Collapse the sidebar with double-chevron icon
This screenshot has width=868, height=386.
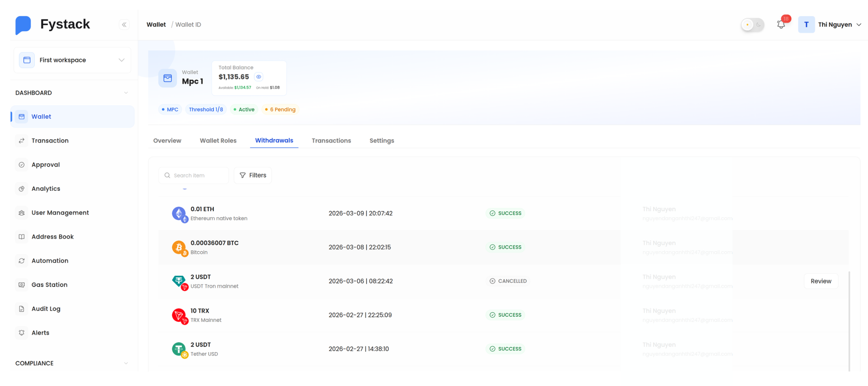(124, 25)
